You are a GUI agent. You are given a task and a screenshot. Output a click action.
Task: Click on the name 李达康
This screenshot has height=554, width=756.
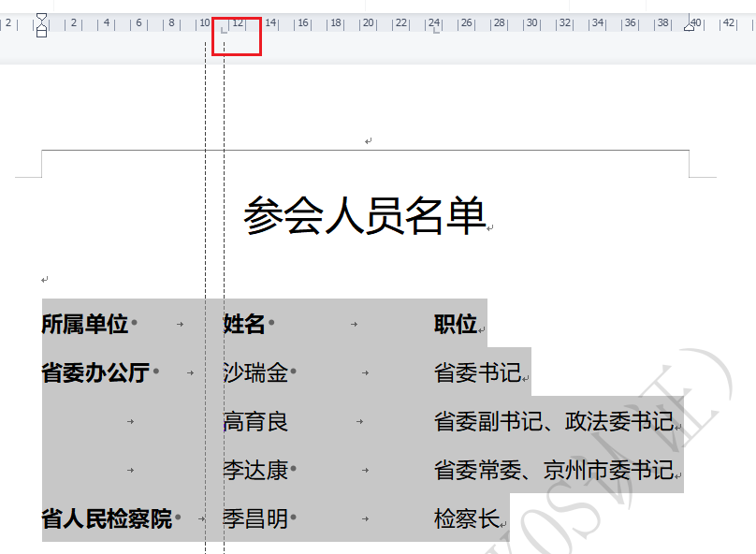point(255,471)
